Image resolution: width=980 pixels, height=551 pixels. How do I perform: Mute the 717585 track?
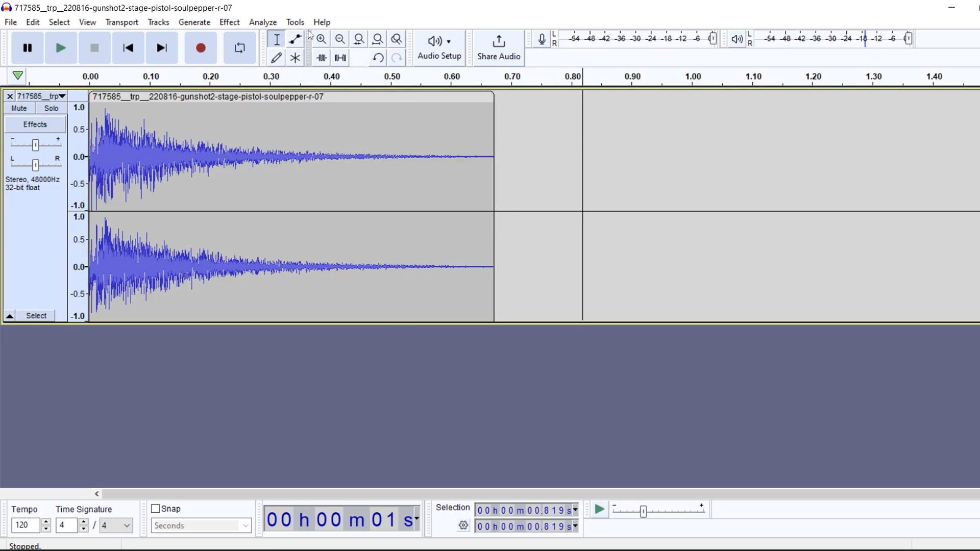[x=18, y=108]
